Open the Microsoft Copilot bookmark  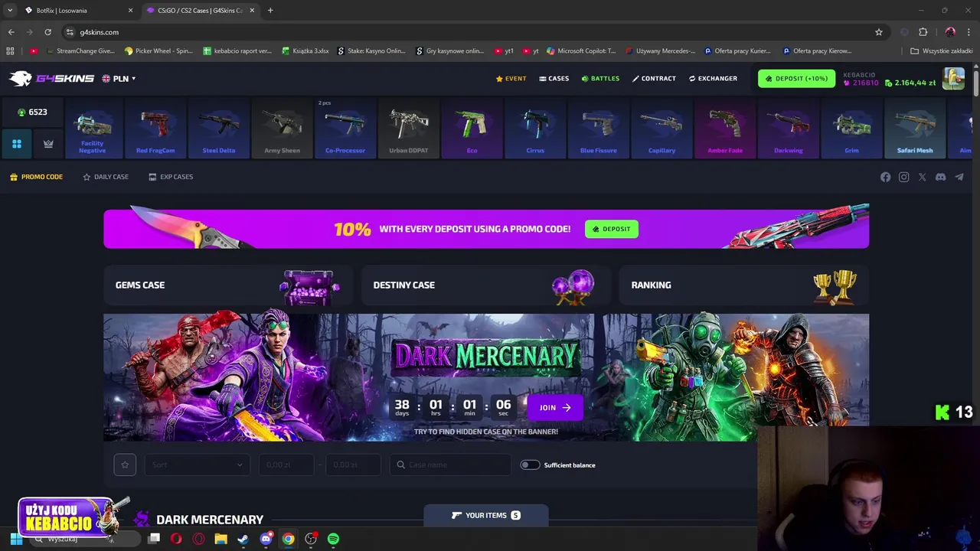pos(581,51)
